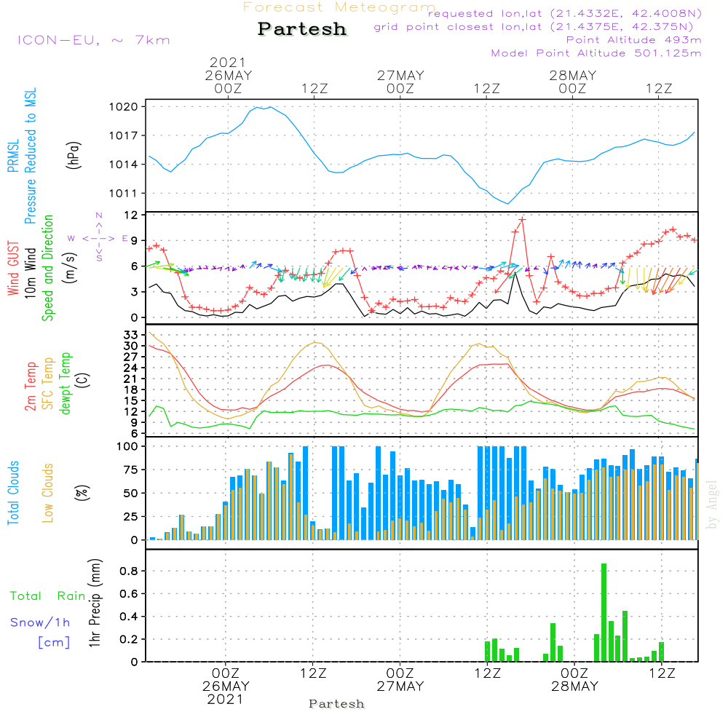The width and height of the screenshot is (728, 728).
Task: Click the small 'Partesh' caption below the charts
Action: coord(336,704)
